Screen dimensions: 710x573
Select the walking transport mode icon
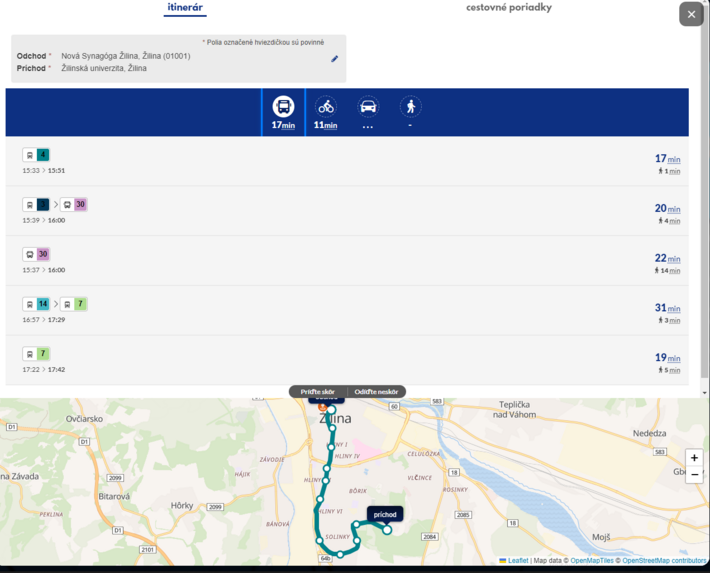(x=410, y=107)
